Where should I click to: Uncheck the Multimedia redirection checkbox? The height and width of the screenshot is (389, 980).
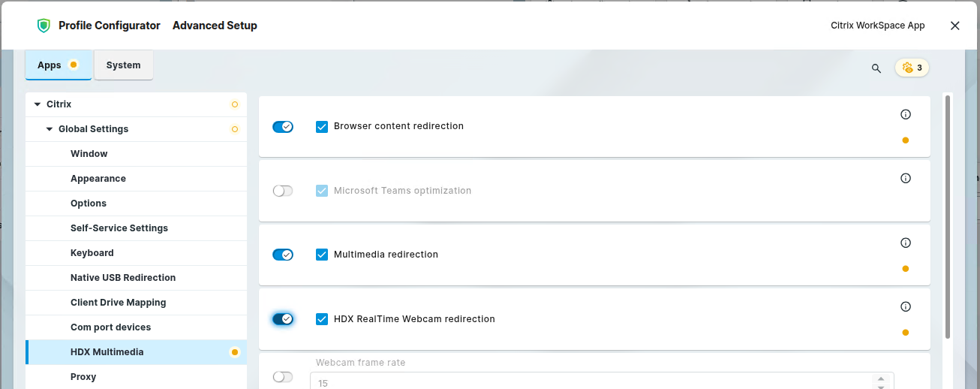322,255
